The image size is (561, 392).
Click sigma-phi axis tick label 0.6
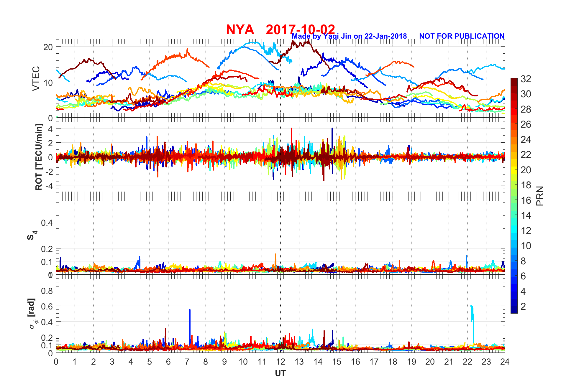click(47, 307)
